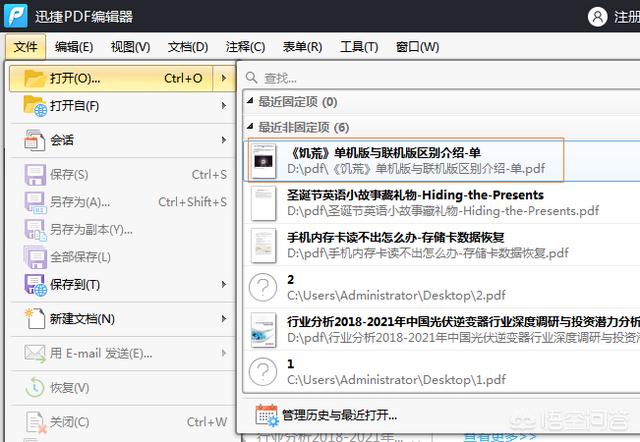The image size is (640, 442).
Task: Click the search magnifier icon
Action: click(x=251, y=78)
